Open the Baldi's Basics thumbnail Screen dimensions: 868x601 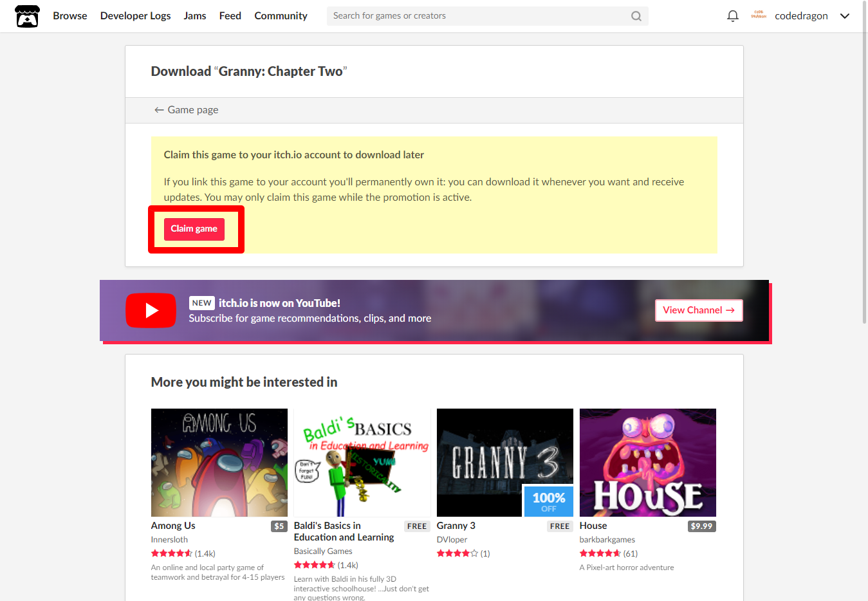click(x=362, y=463)
